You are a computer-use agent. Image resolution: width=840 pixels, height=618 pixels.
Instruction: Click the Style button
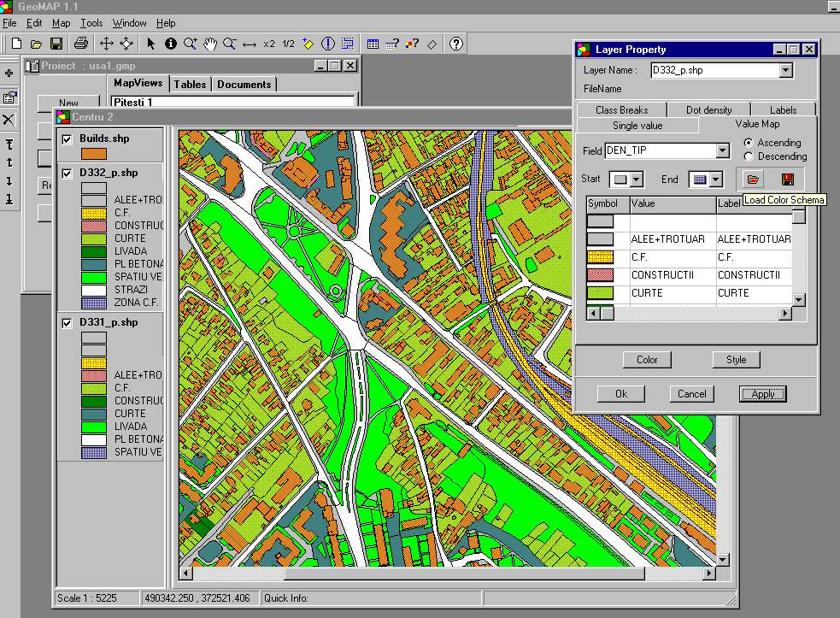point(736,360)
